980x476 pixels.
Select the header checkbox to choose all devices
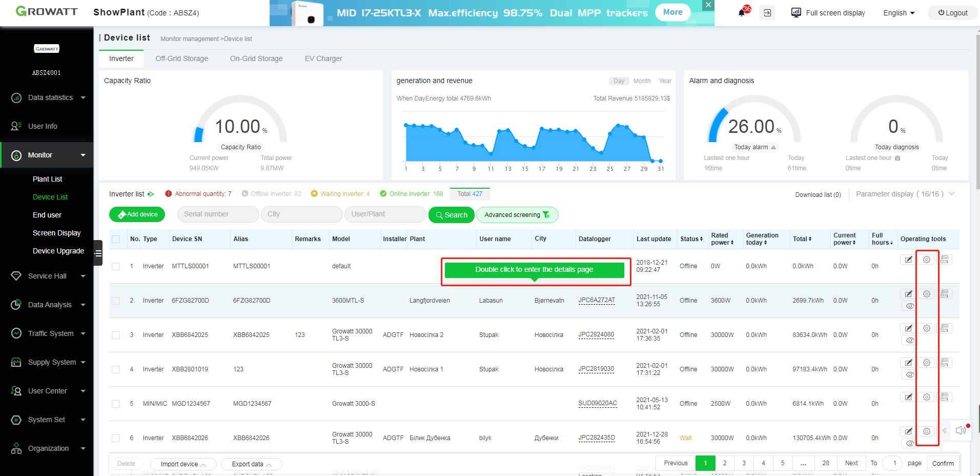pyautogui.click(x=115, y=239)
